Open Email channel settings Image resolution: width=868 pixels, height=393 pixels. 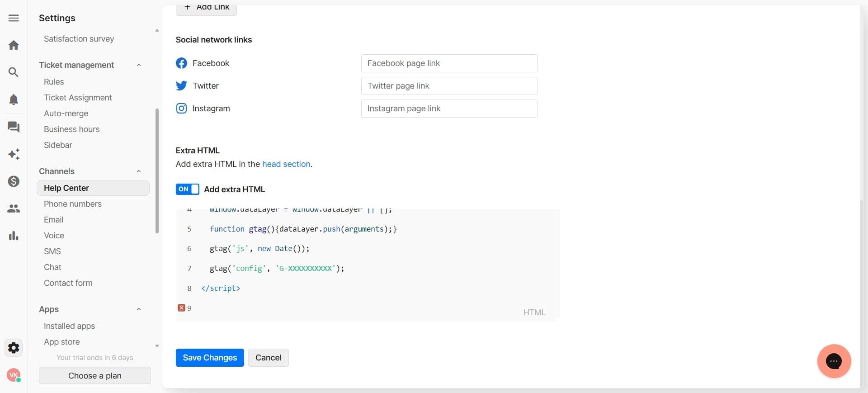click(x=53, y=220)
